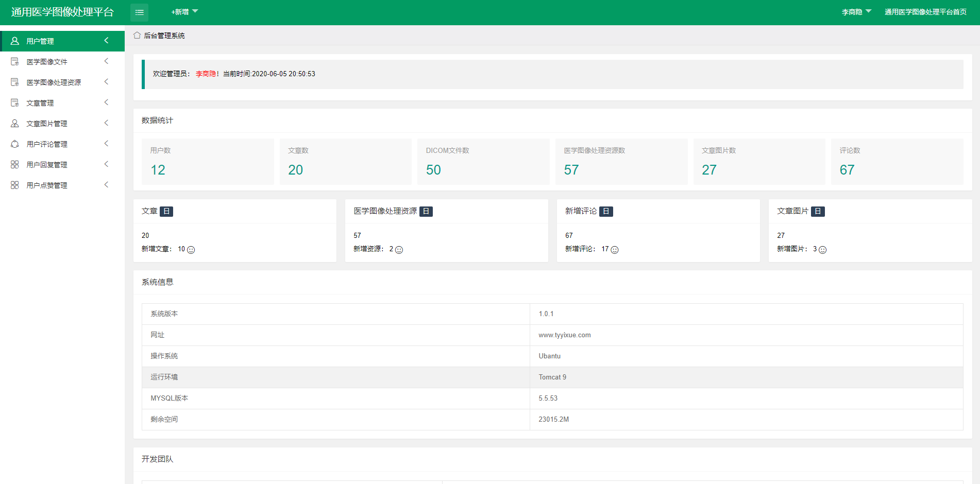The height and width of the screenshot is (484, 980).
Task: Expand the 文章图片管理 chevron
Action: pyautogui.click(x=107, y=123)
